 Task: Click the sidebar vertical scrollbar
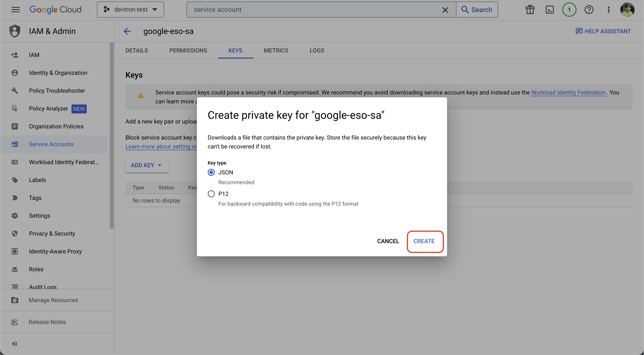pos(112,135)
